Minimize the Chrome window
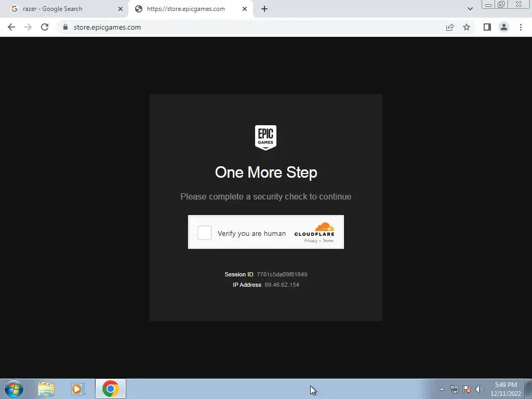 [488, 4]
